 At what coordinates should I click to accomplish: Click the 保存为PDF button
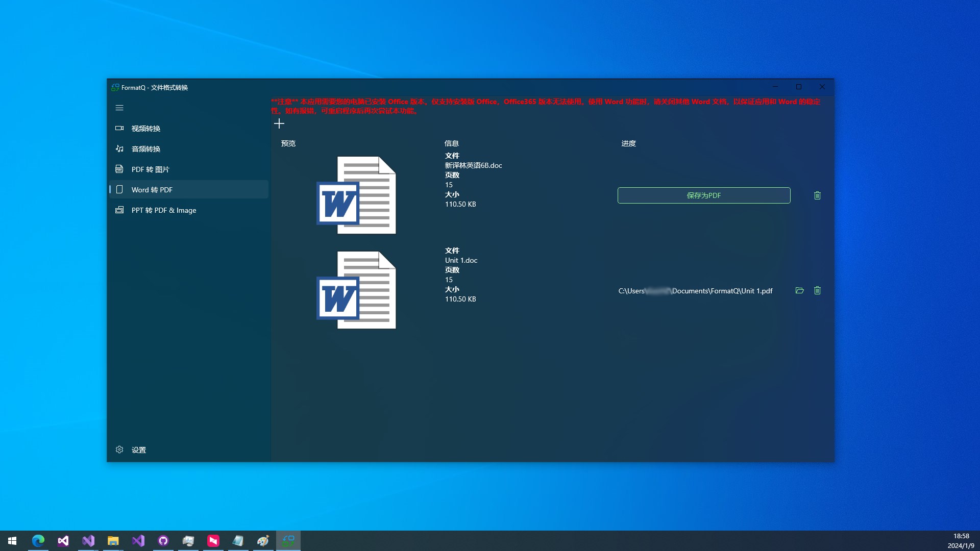[x=703, y=195]
